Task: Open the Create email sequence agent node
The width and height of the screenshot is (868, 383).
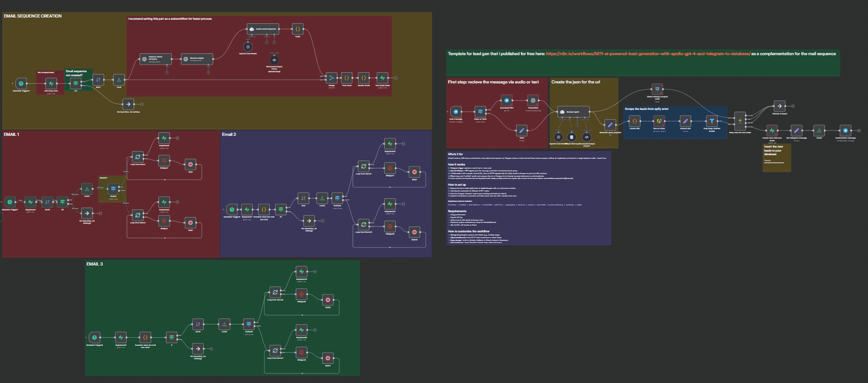Action: coord(263,29)
